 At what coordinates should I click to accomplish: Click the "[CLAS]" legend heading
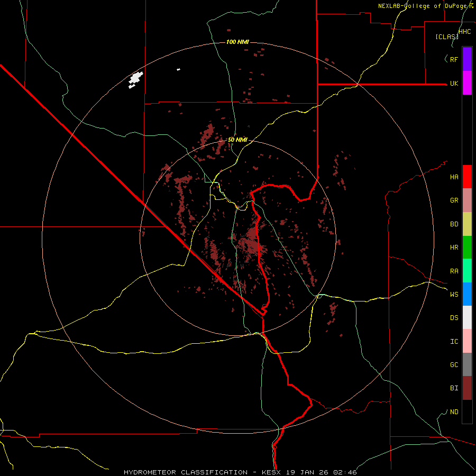click(x=447, y=36)
